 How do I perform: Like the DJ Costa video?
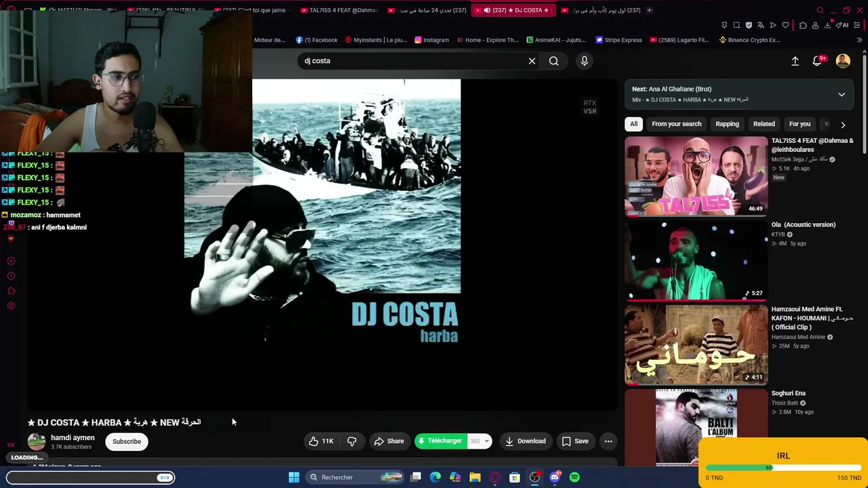321,441
